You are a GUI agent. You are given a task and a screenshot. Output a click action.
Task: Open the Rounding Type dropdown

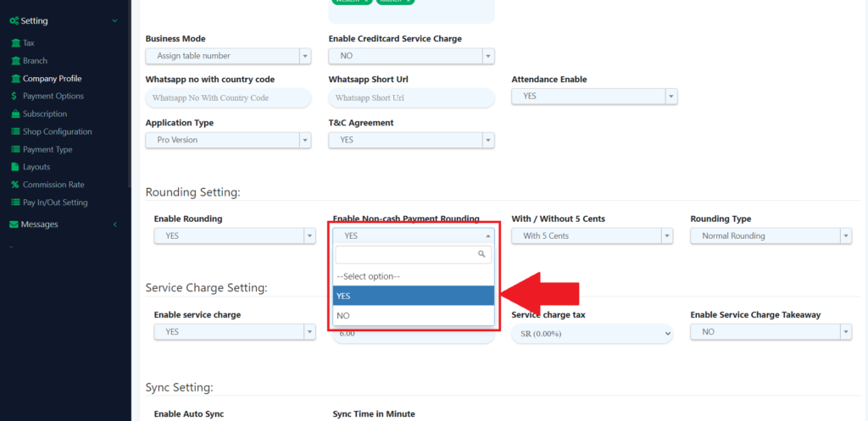[x=771, y=236]
